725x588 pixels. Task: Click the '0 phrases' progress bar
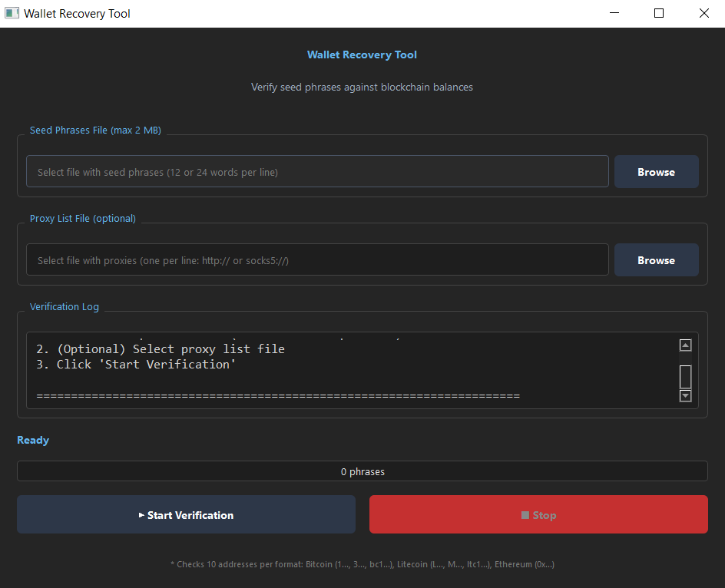(x=362, y=471)
